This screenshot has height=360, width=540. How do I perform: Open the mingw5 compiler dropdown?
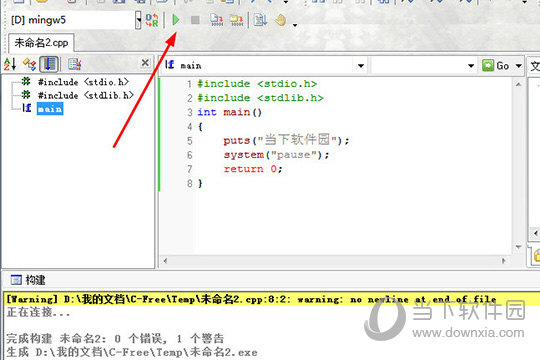tap(138, 20)
